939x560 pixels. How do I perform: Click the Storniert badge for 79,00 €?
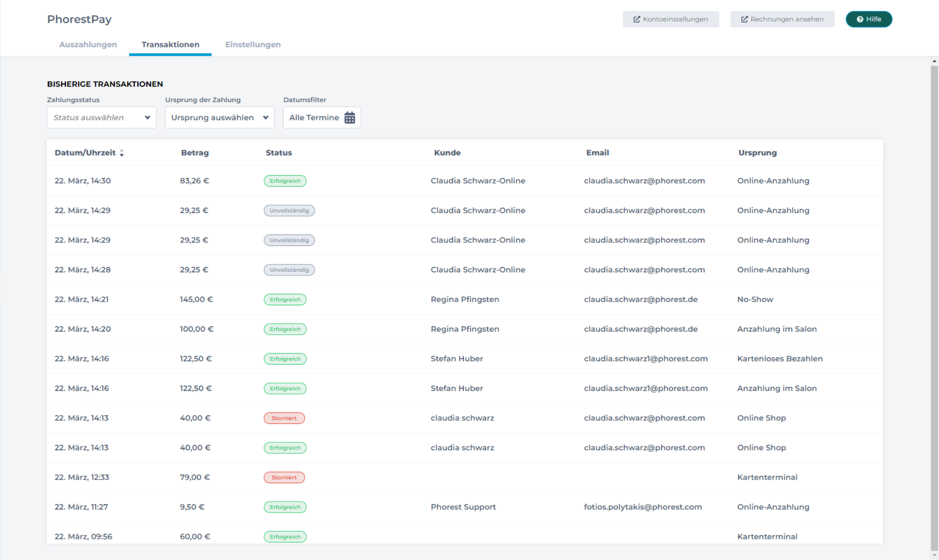point(284,477)
